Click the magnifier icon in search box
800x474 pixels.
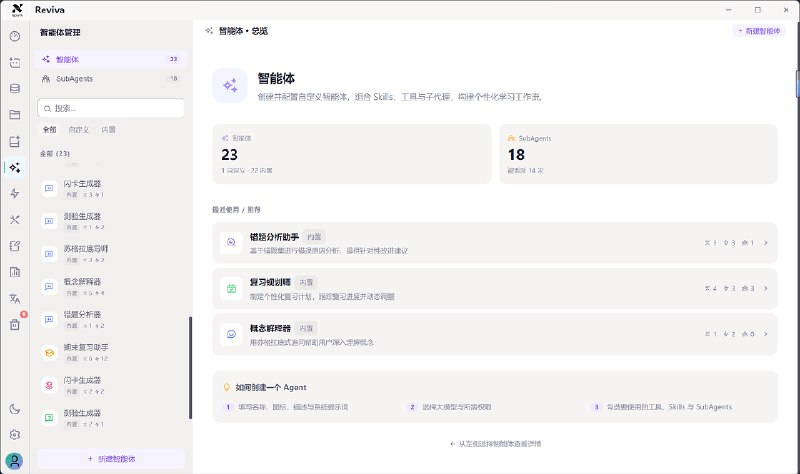(47, 109)
